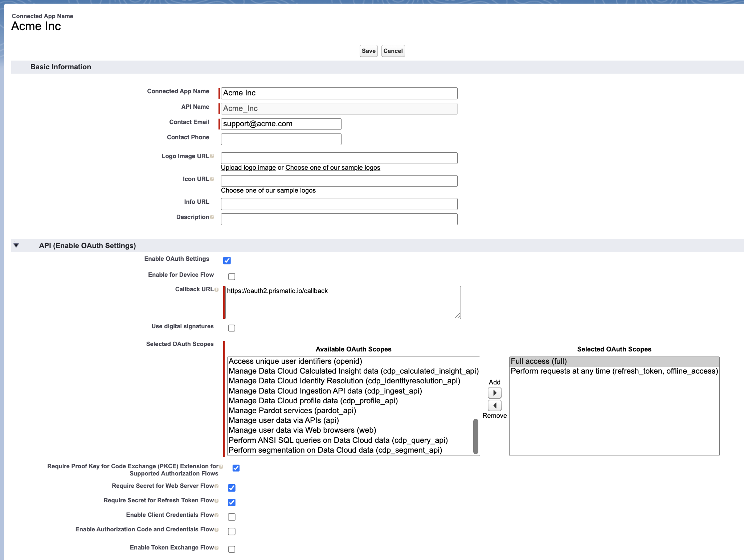The width and height of the screenshot is (744, 560).
Task: Click the Upload logo image link
Action: coord(248,167)
